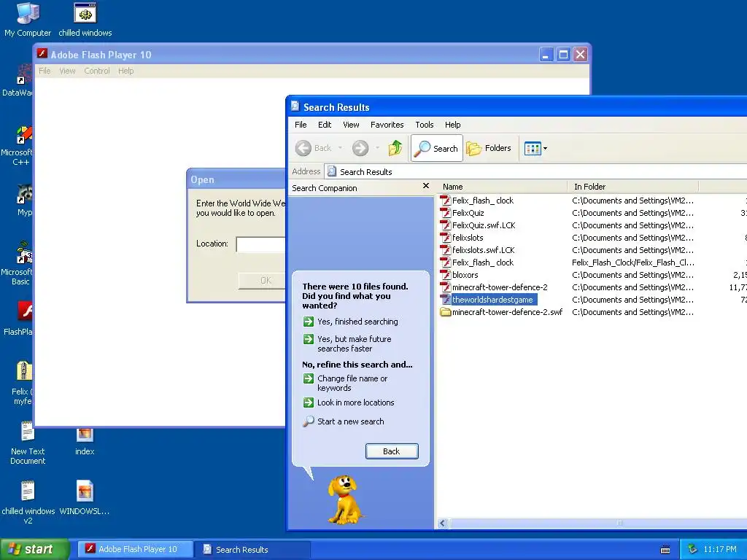Screen dimensions: 747x560
Task: Click the search companion dog character
Action: click(x=344, y=499)
